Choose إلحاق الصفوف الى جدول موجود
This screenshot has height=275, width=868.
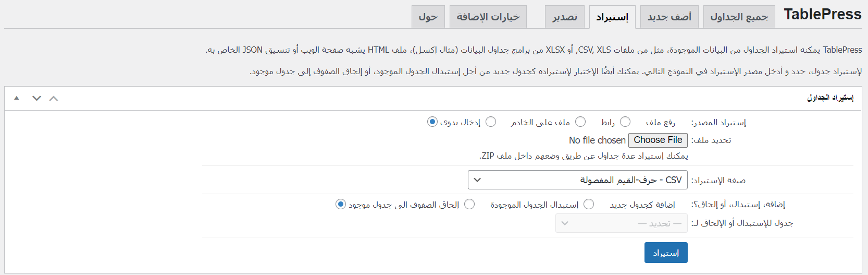pyautogui.click(x=341, y=205)
